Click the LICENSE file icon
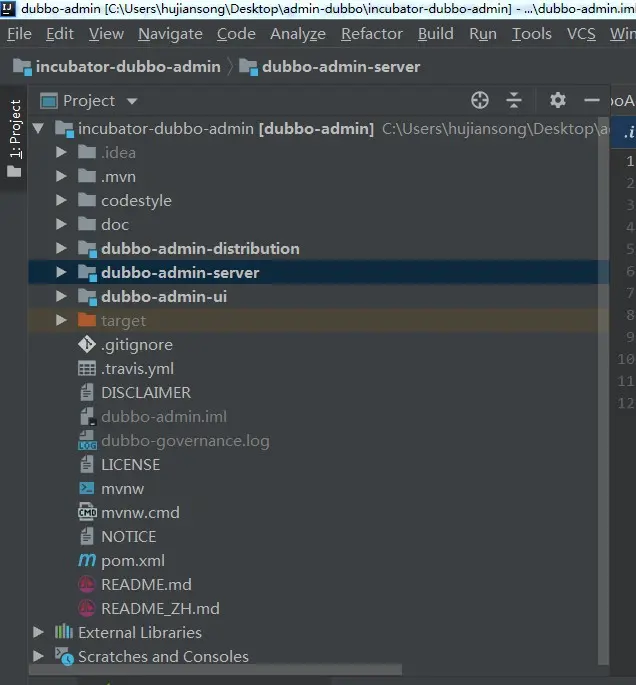 (x=87, y=464)
